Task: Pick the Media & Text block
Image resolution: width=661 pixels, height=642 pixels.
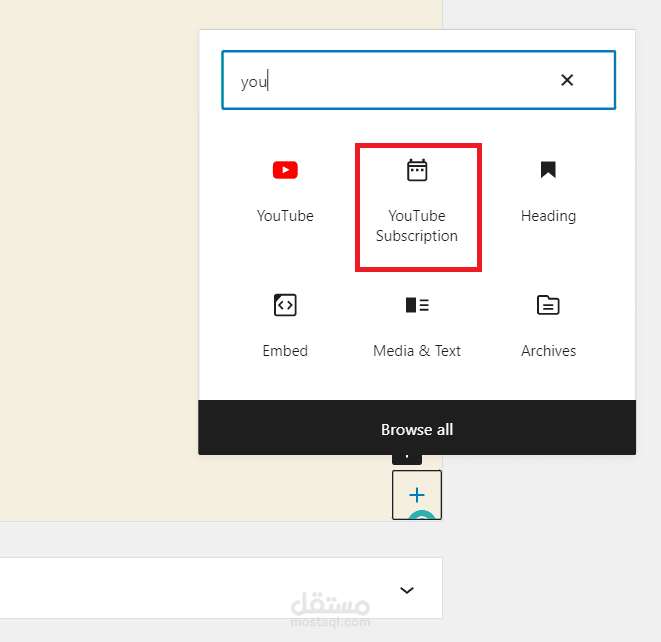Action: click(417, 327)
